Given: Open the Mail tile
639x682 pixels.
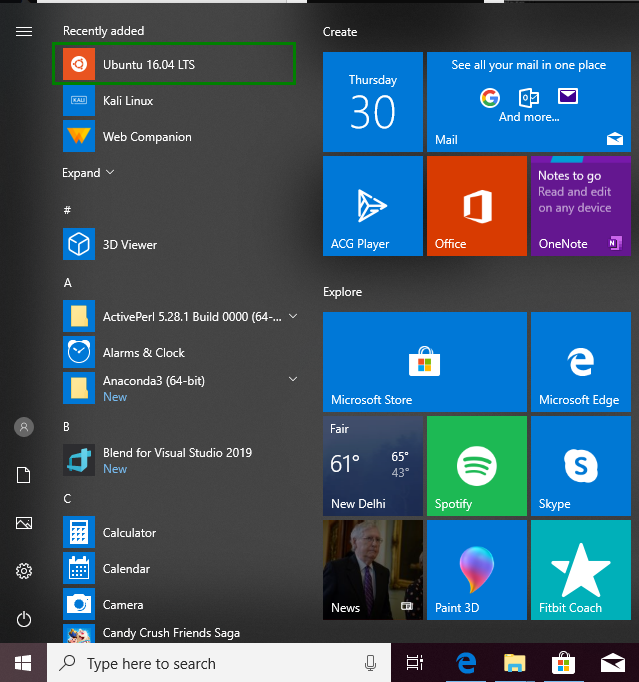Looking at the screenshot, I should point(529,102).
